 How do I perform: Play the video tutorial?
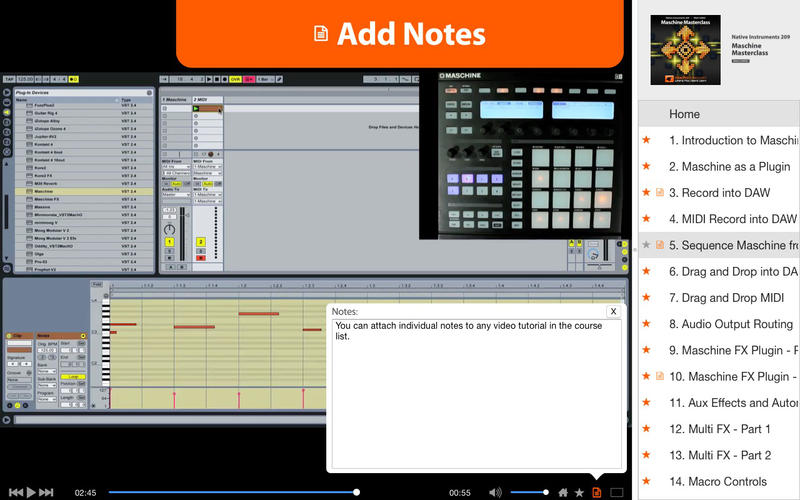click(x=31, y=492)
